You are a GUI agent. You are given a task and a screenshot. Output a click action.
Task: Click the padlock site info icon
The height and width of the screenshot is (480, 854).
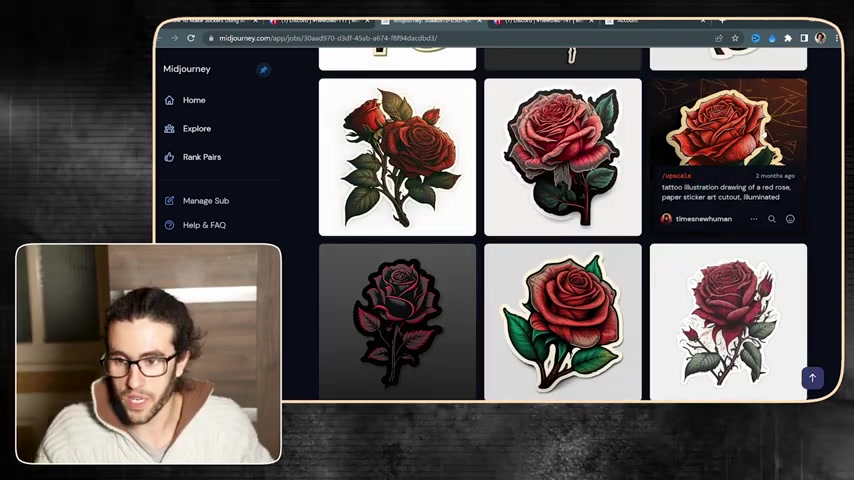[x=211, y=38]
